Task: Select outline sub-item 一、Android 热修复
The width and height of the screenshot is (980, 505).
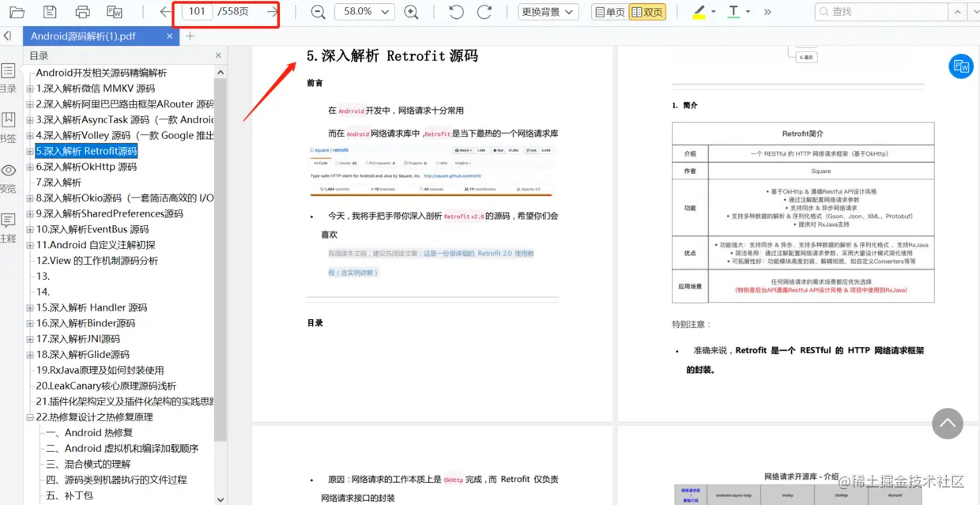Action: 89,433
